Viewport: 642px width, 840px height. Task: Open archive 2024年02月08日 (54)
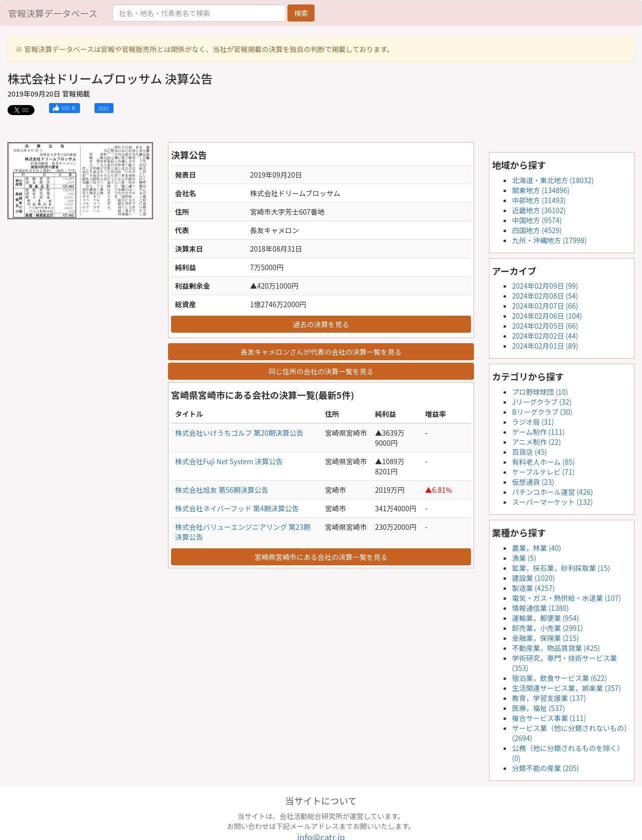click(x=544, y=296)
